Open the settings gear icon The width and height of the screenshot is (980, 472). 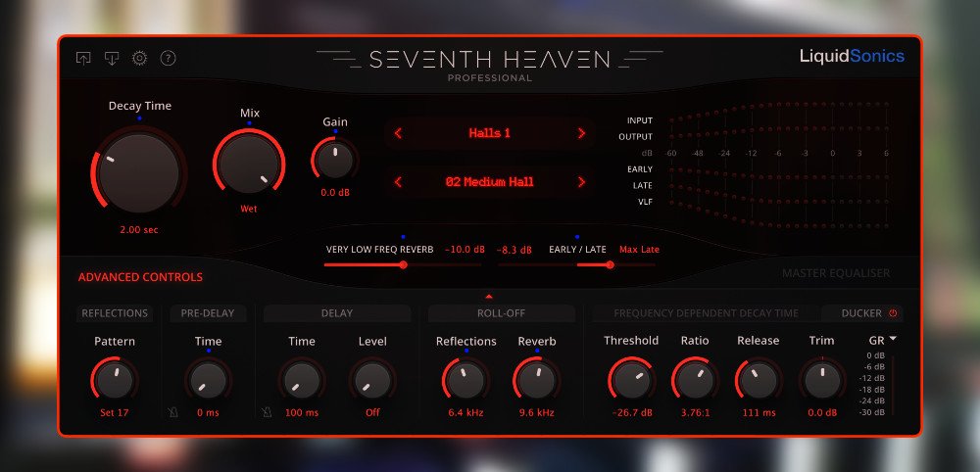(x=139, y=58)
